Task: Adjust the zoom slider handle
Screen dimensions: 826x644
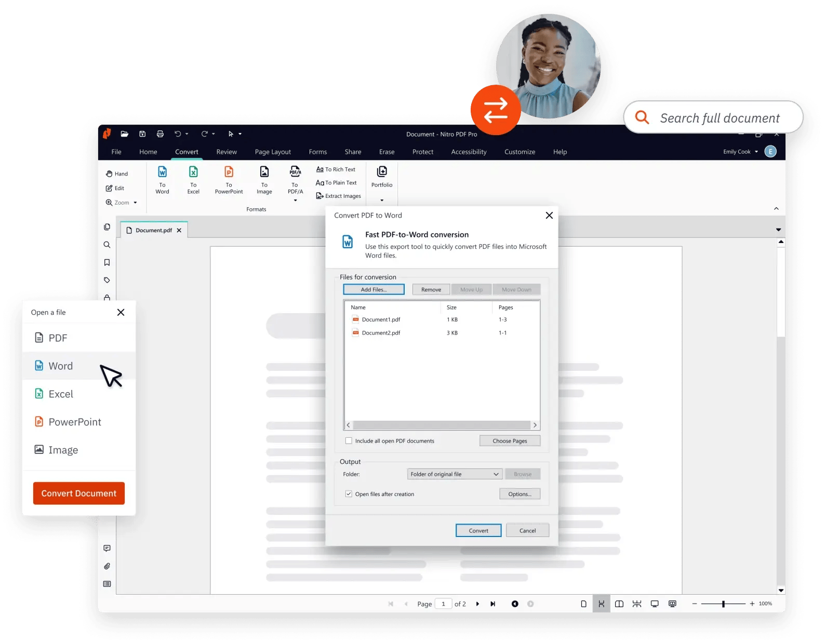Action: [x=723, y=604]
